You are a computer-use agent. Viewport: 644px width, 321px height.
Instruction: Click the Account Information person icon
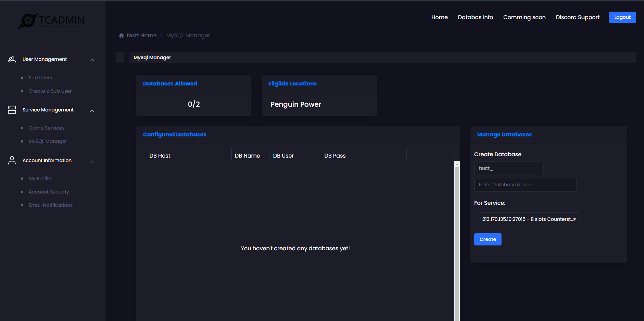tap(12, 160)
